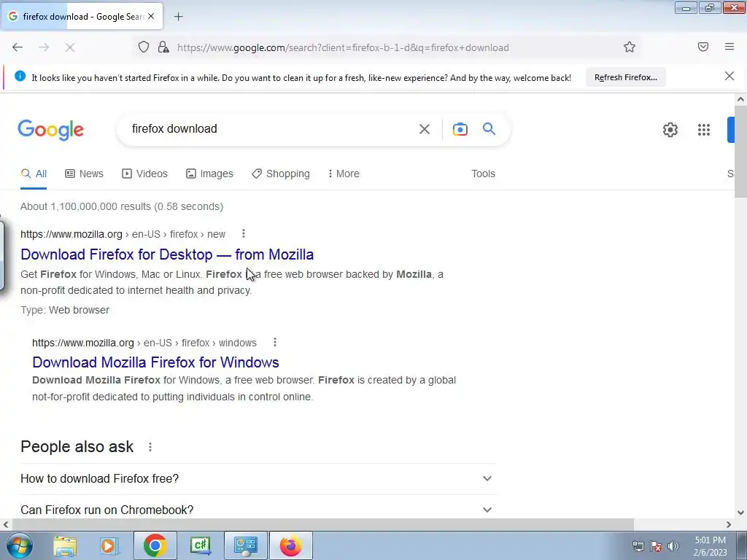
Task: Launch Windows Media Player from taskbar
Action: [x=109, y=545]
